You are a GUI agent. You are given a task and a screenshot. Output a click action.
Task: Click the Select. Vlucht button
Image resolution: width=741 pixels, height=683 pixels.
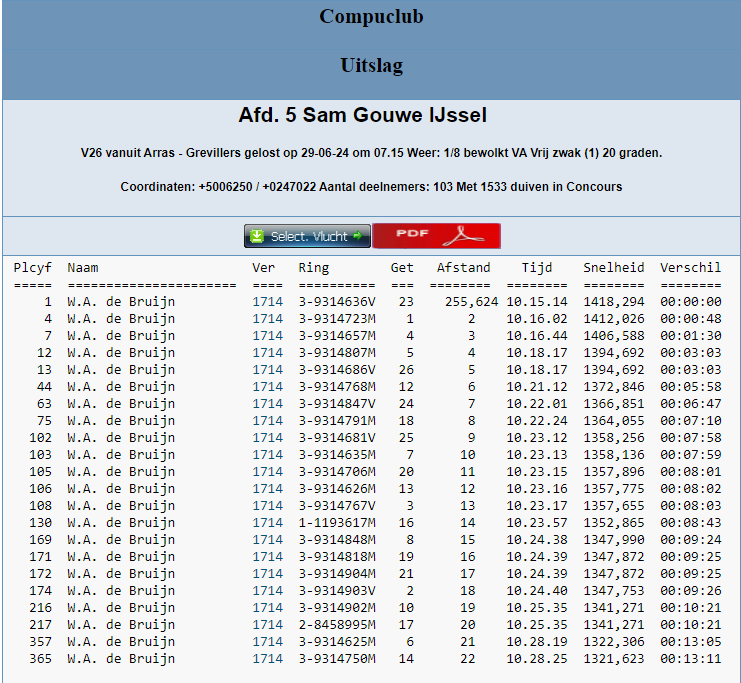coord(307,236)
